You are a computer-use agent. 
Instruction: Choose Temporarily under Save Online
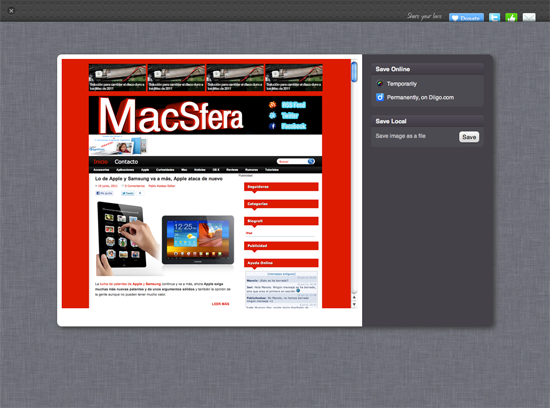click(x=402, y=84)
